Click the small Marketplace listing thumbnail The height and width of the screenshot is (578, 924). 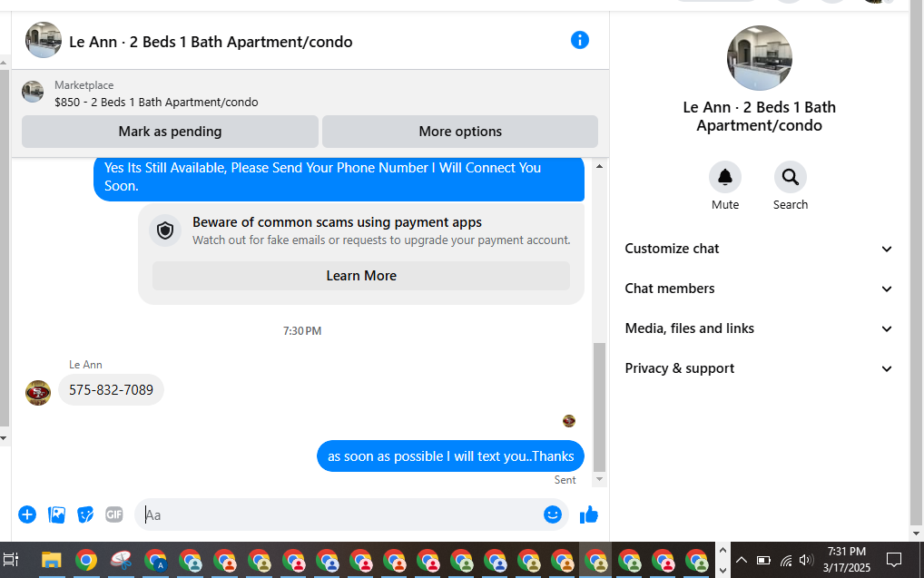click(x=33, y=92)
